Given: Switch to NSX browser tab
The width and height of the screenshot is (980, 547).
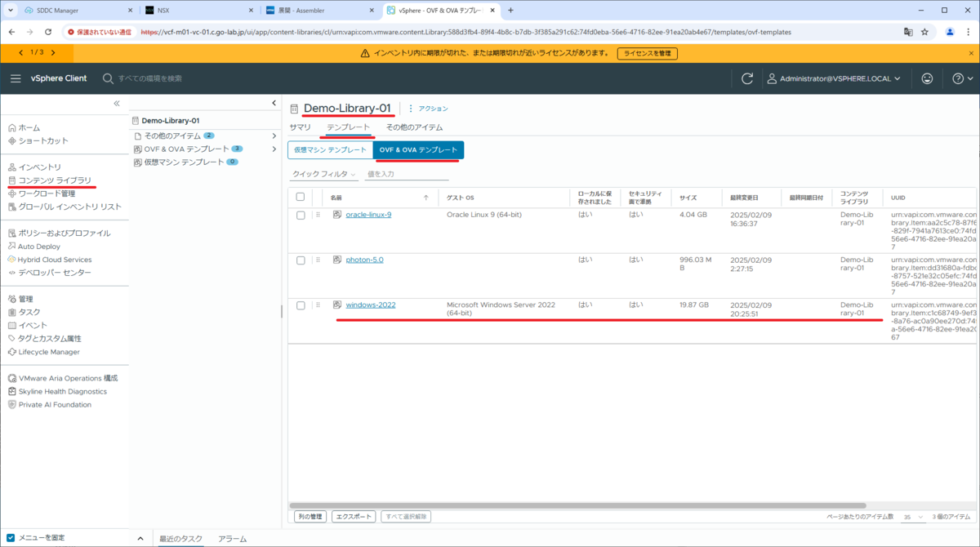Looking at the screenshot, I should tap(199, 11).
